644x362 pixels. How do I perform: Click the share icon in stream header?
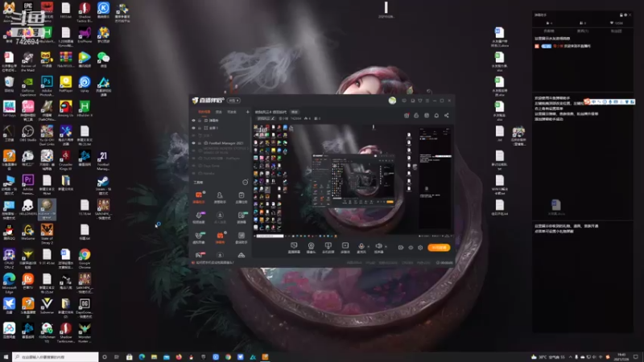(x=447, y=116)
